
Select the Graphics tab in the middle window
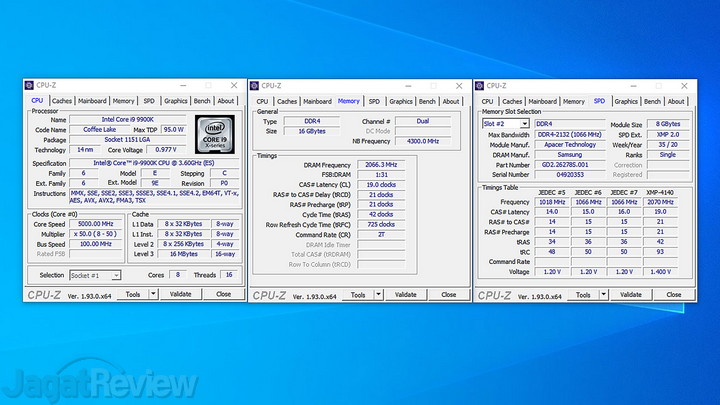click(401, 101)
